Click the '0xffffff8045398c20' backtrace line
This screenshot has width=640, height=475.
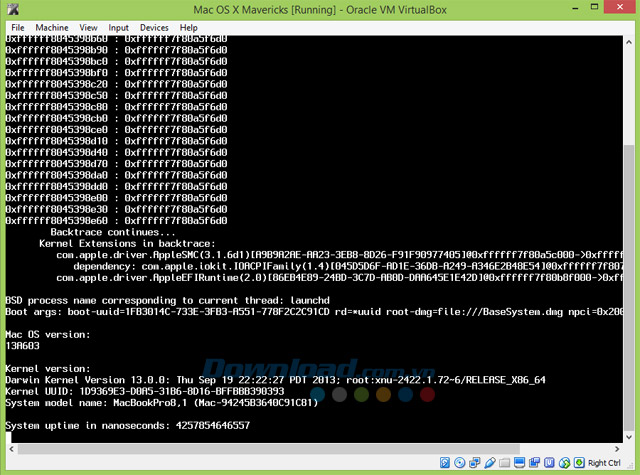click(116, 84)
